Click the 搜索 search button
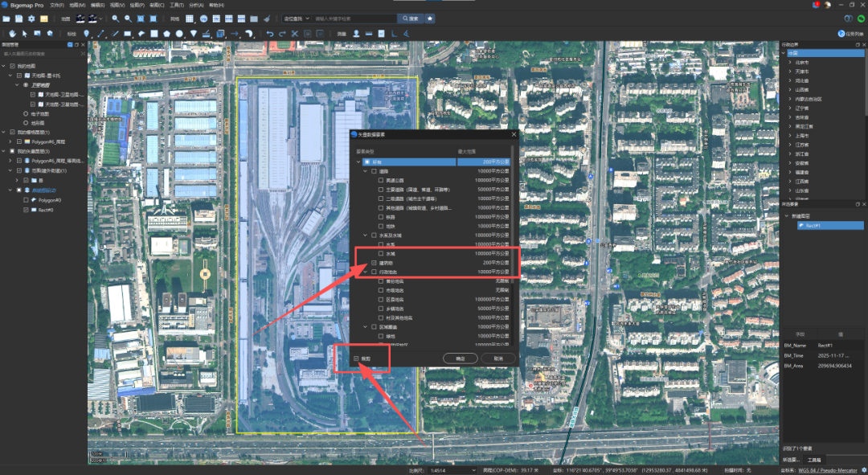 [410, 18]
